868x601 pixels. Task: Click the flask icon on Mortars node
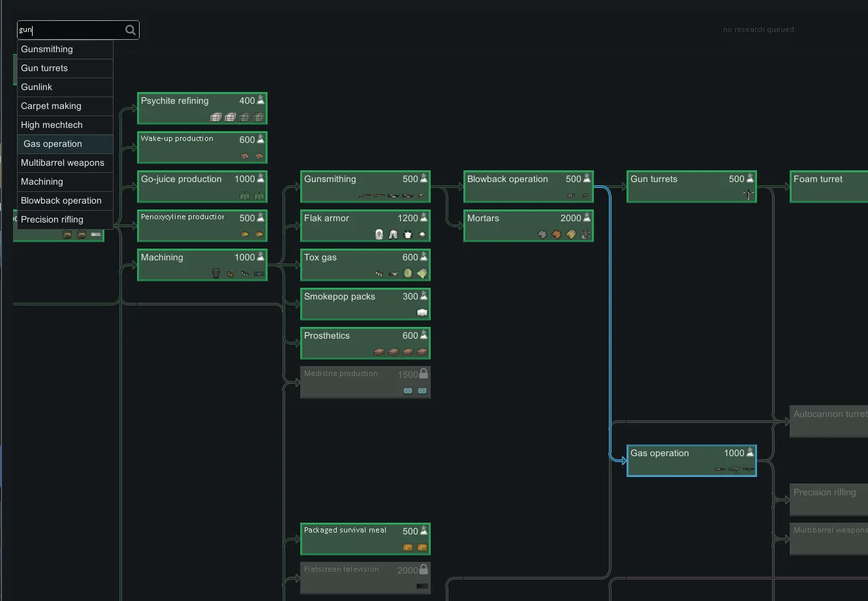point(587,217)
